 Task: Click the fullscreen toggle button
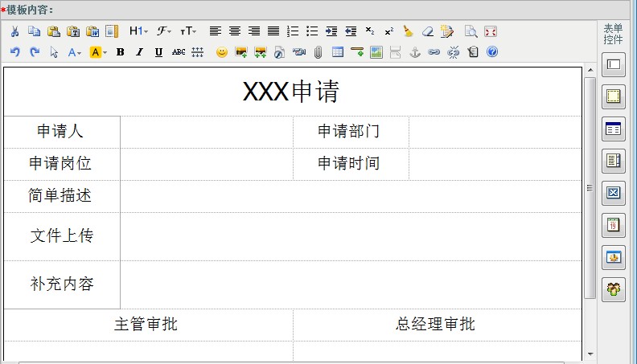[491, 31]
